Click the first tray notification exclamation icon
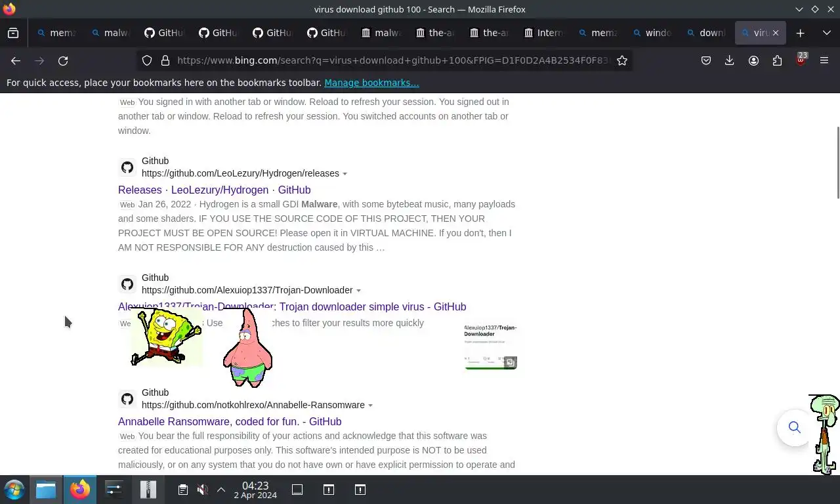 point(329,490)
